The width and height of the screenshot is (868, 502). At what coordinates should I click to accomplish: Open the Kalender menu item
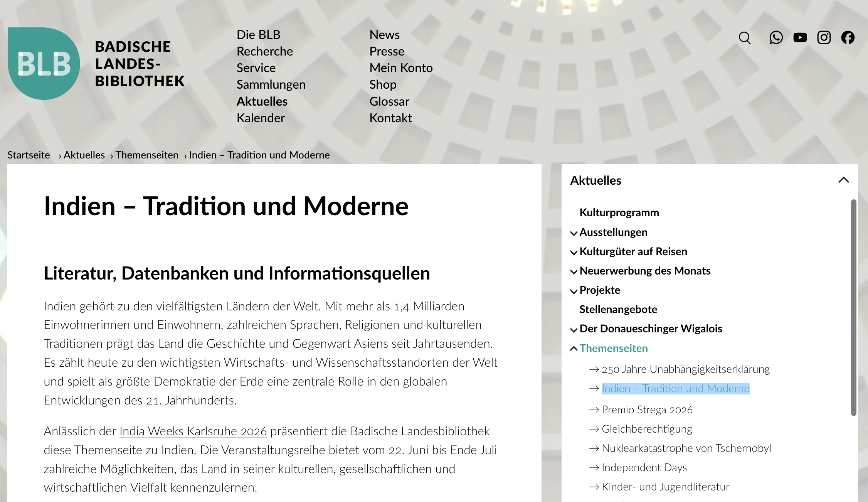tap(261, 118)
